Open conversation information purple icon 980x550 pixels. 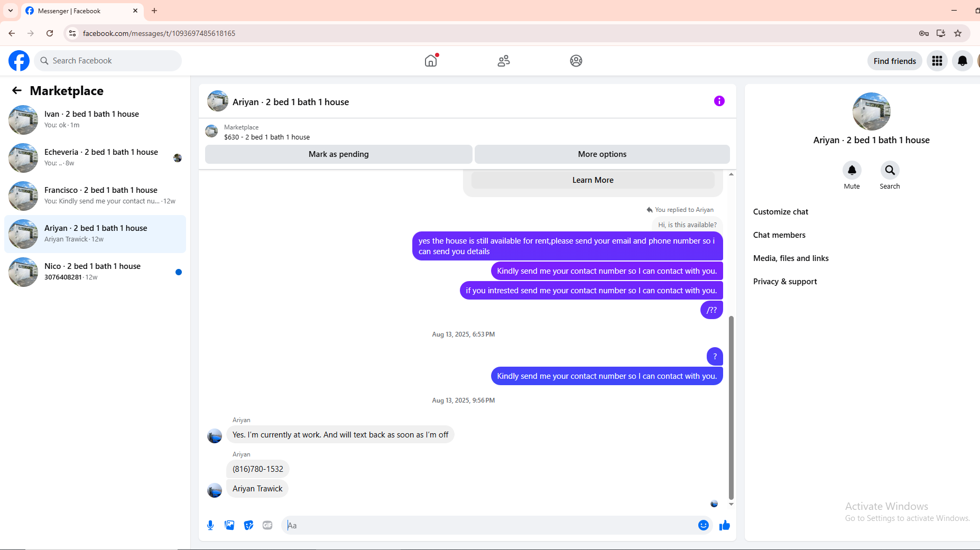pos(719,101)
